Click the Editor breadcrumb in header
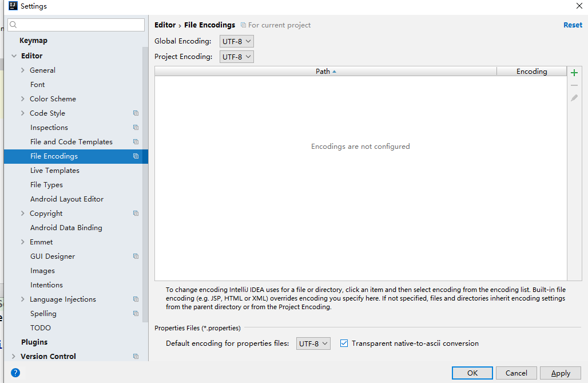The image size is (588, 383). coord(165,25)
